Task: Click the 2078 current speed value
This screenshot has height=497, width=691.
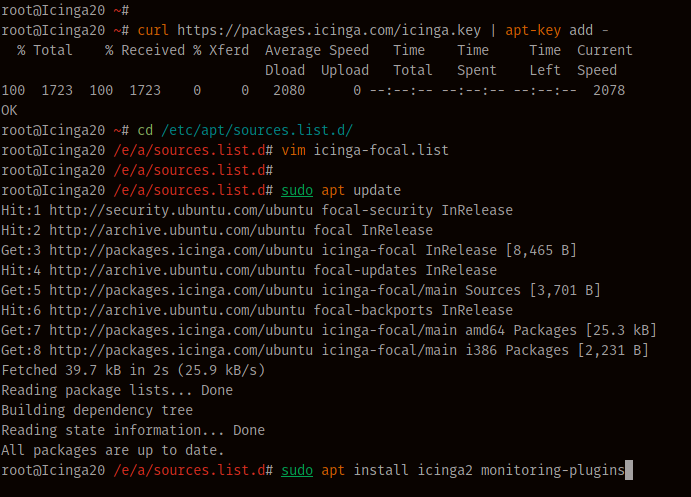Action: click(x=609, y=90)
